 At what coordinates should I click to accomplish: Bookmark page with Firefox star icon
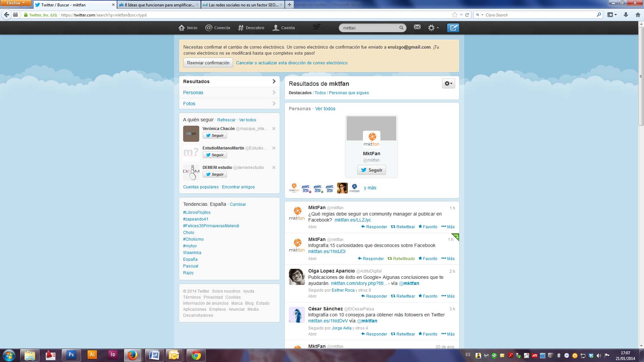[454, 15]
